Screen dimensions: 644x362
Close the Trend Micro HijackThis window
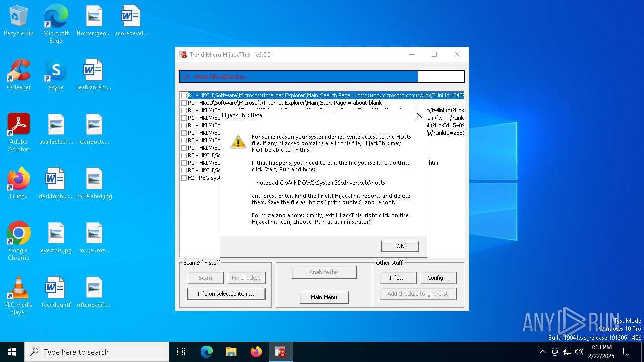pyautogui.click(x=457, y=55)
